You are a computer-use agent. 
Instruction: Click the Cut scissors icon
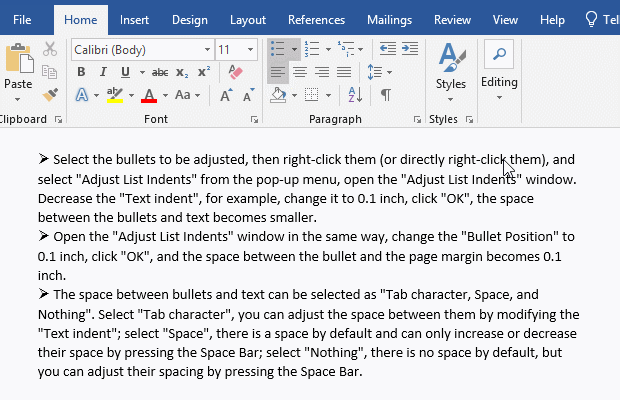pos(50,49)
